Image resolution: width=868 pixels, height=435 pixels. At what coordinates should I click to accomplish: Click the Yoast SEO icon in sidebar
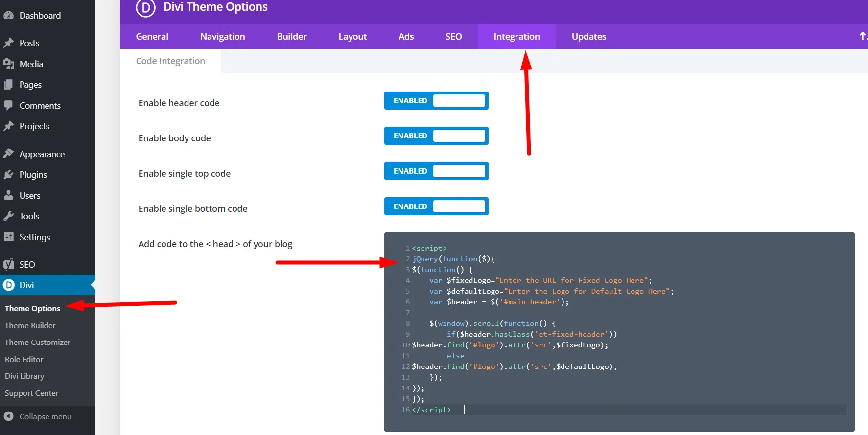point(8,264)
